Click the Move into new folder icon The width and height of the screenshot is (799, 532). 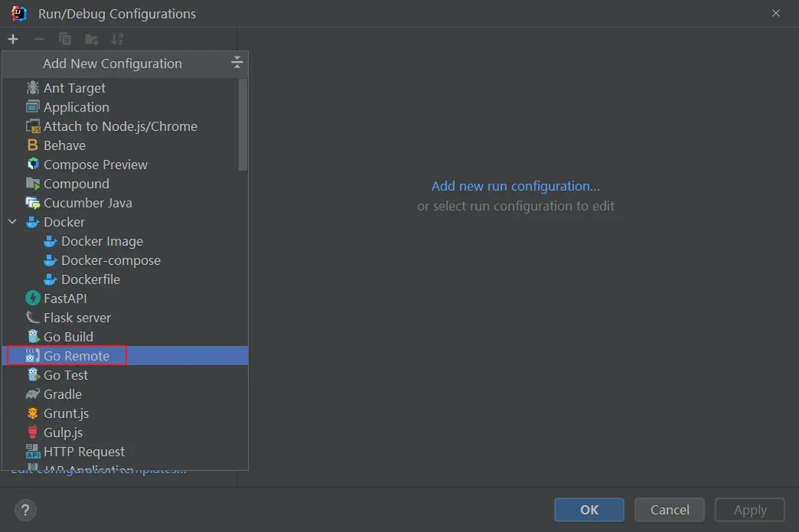coord(92,39)
